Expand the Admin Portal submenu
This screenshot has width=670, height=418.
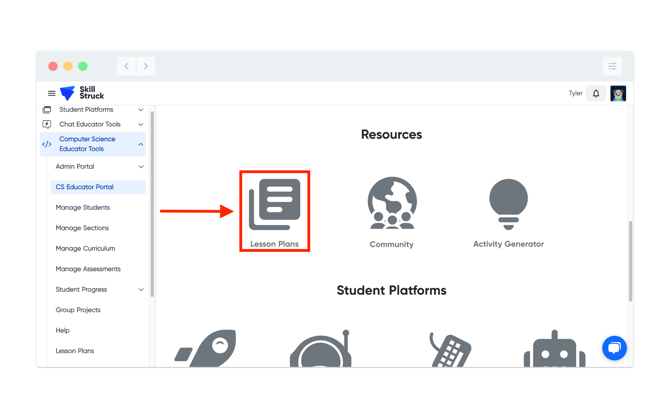pos(98,167)
